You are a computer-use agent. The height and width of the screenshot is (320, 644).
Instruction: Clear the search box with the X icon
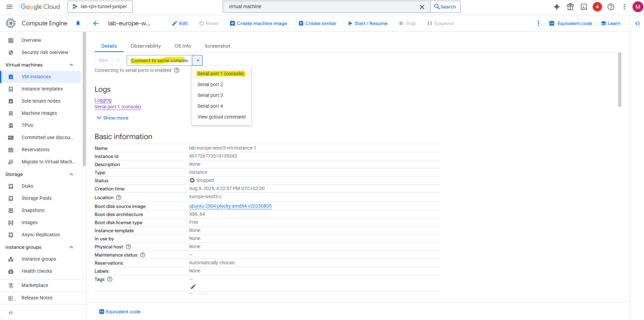422,7
